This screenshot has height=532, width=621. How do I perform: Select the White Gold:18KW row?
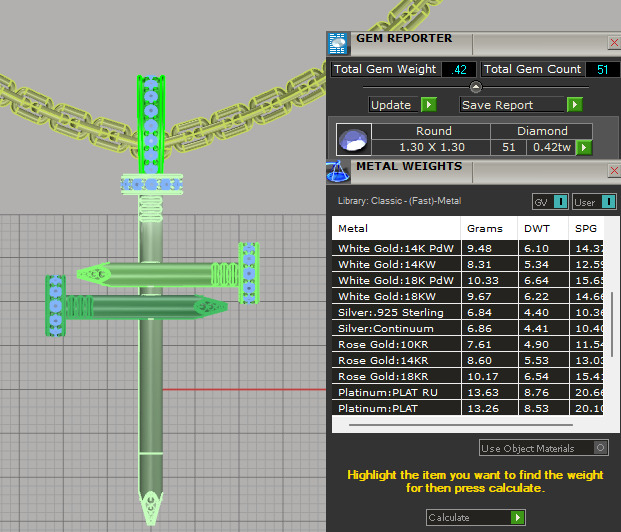pos(468,296)
